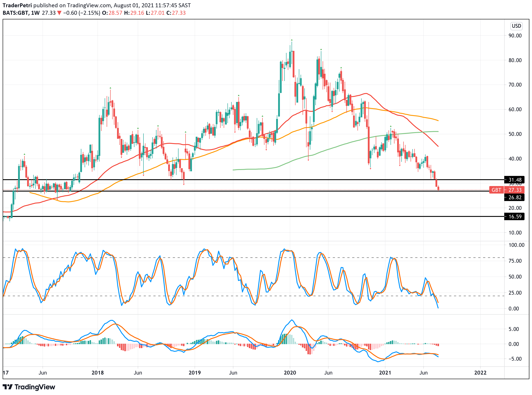The height and width of the screenshot is (395, 532).
Task: Open the TraderPetri author name link
Action: (17, 5)
